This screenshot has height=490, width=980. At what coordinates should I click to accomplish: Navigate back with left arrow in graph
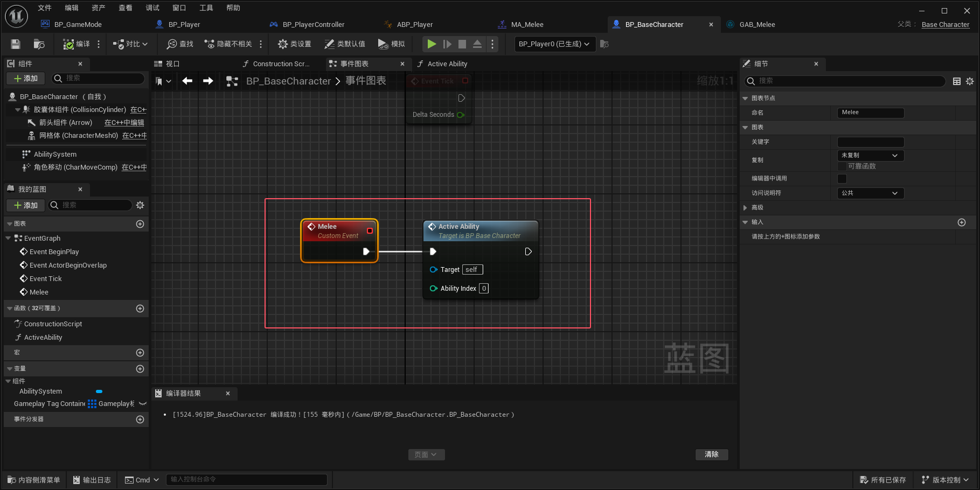click(187, 81)
